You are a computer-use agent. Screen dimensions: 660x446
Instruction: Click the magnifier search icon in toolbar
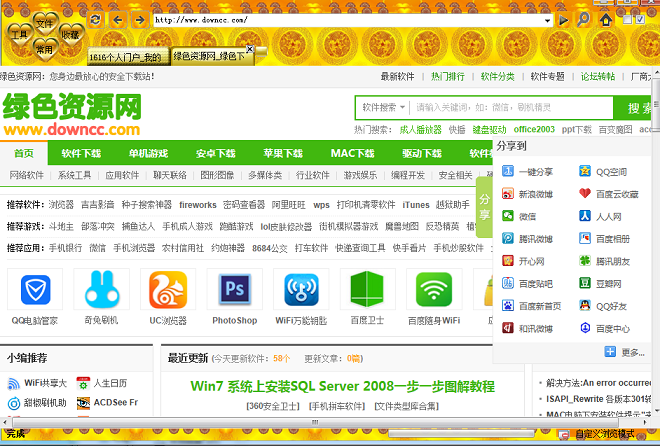click(583, 19)
